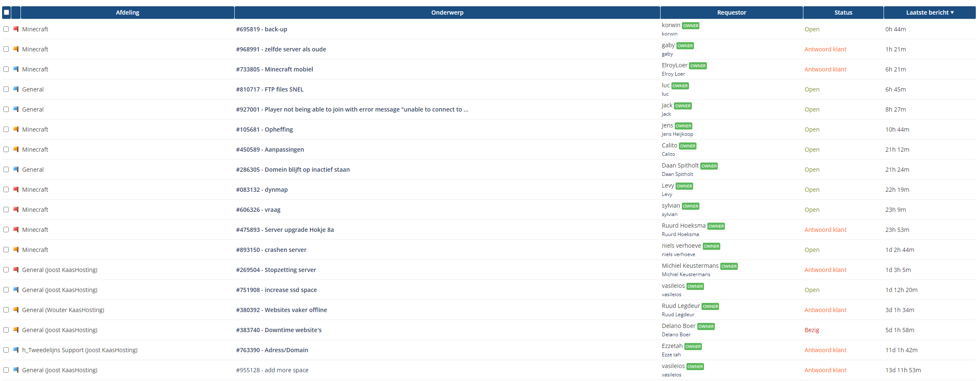The height and width of the screenshot is (381, 980).
Task: Click the orange flag on Opheffing ticket row
Action: point(16,129)
